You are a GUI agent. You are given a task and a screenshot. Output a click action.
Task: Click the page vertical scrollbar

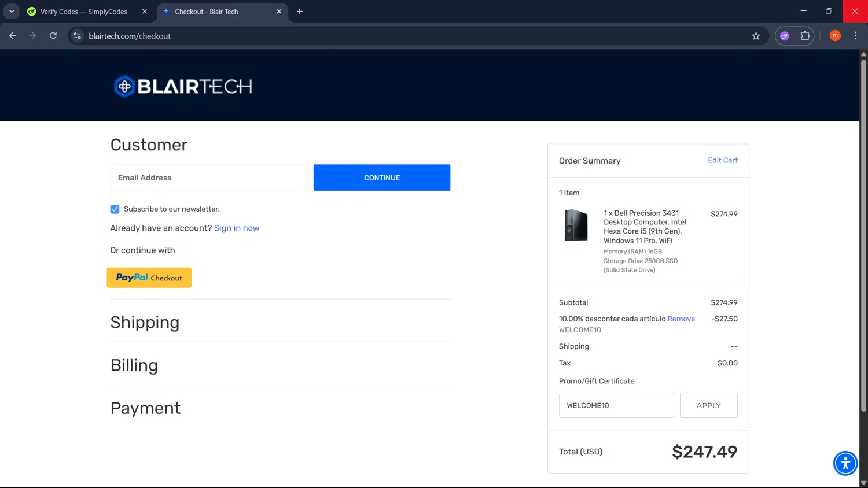tap(863, 234)
